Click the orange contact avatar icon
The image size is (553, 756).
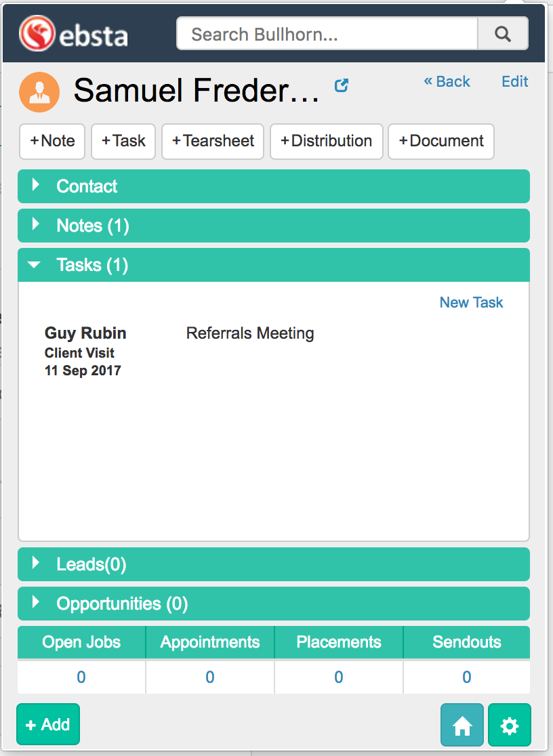tap(39, 92)
